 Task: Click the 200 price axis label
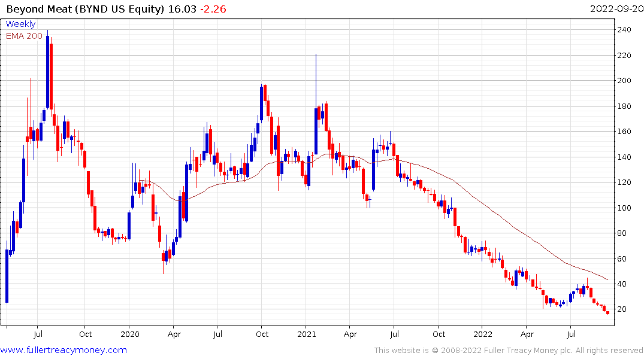pyautogui.click(x=624, y=80)
